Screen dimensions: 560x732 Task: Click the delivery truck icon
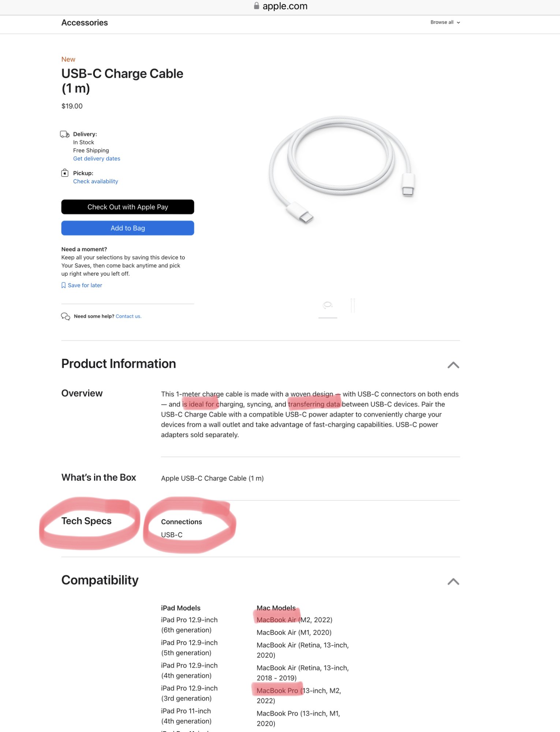pyautogui.click(x=65, y=134)
